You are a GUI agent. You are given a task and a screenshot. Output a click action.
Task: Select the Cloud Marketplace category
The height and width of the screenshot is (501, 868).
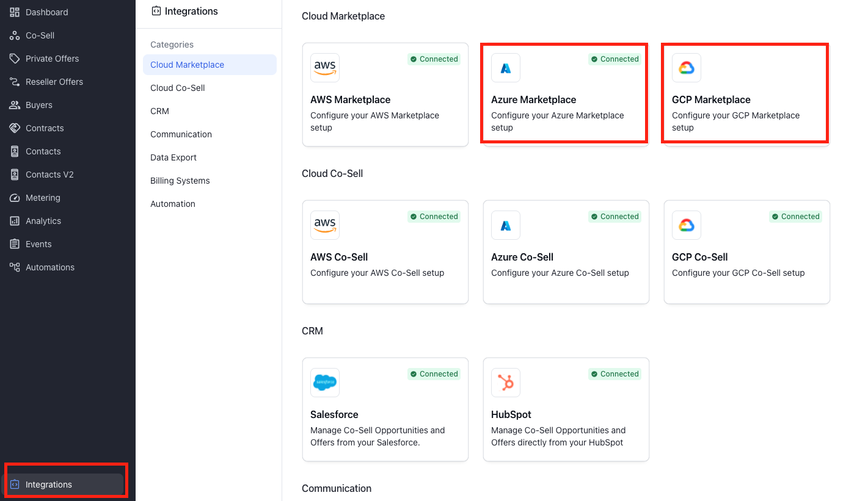210,65
